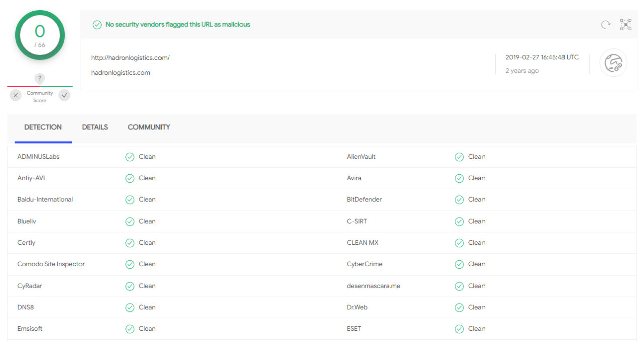This screenshot has height=341, width=644.
Task: Click the Comodo Site Inspector check icon
Action: click(130, 264)
